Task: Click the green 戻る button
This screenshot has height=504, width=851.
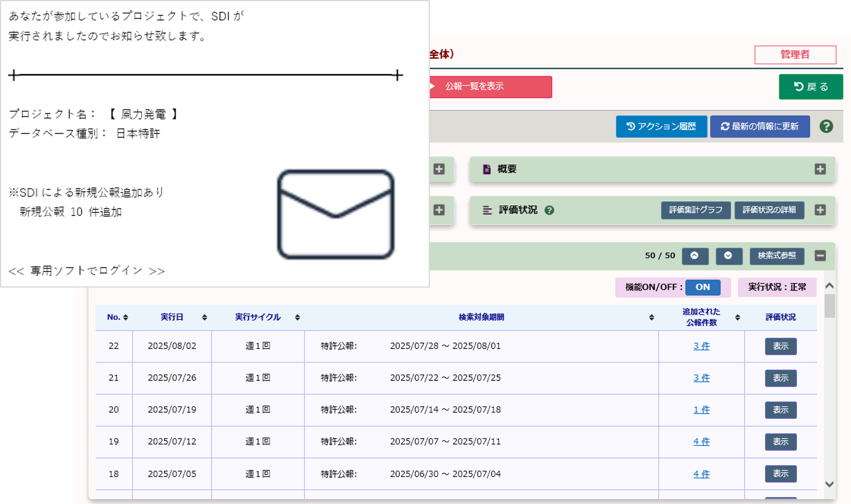Action: coord(811,86)
